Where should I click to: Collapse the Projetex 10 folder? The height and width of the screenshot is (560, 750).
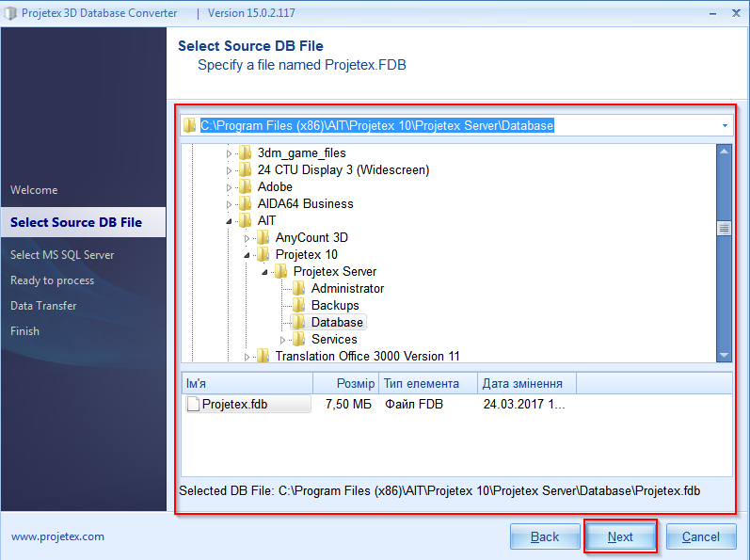[x=247, y=255]
